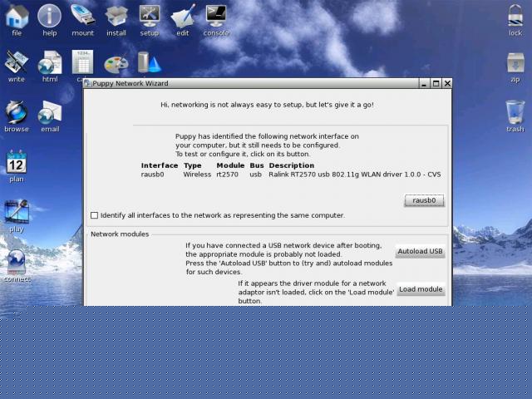The image size is (532, 399).
Task: Open the file manager desktop icon
Action: (x=17, y=17)
